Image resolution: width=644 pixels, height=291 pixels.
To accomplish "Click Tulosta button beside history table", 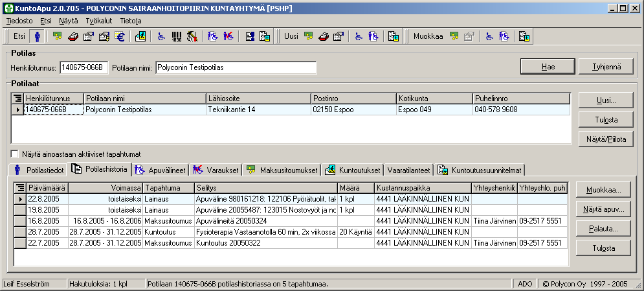I will [x=603, y=248].
